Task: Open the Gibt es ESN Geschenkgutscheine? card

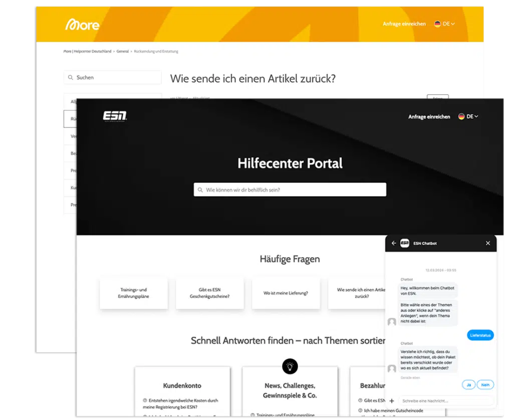Action: coord(210,293)
